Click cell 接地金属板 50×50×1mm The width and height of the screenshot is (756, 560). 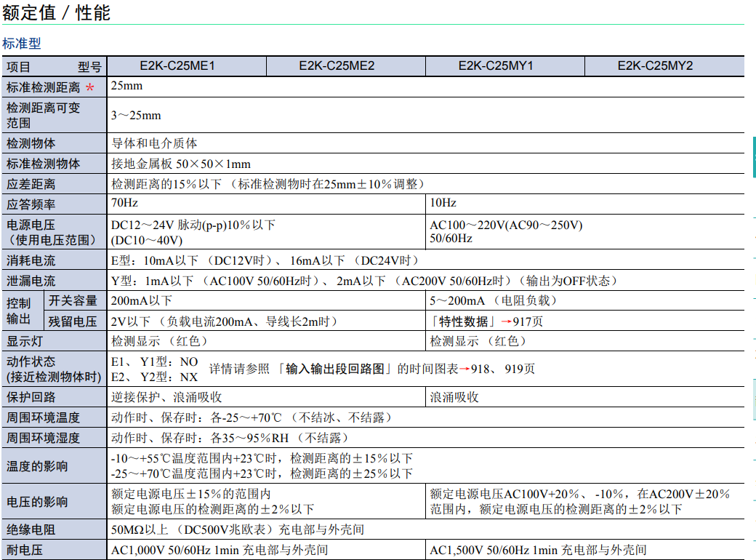coord(181,164)
